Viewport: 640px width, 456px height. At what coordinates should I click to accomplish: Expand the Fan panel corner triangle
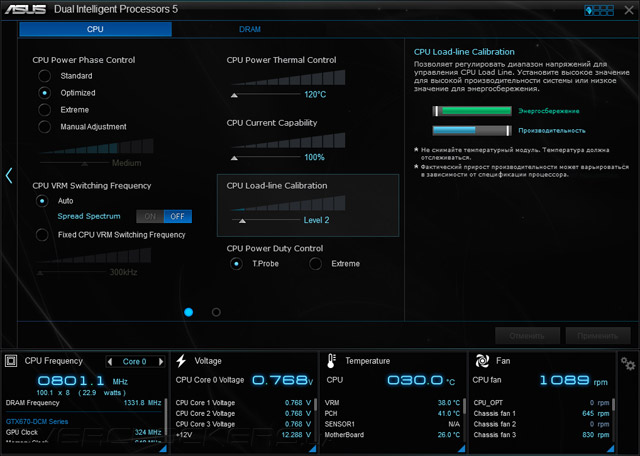pos(611,448)
